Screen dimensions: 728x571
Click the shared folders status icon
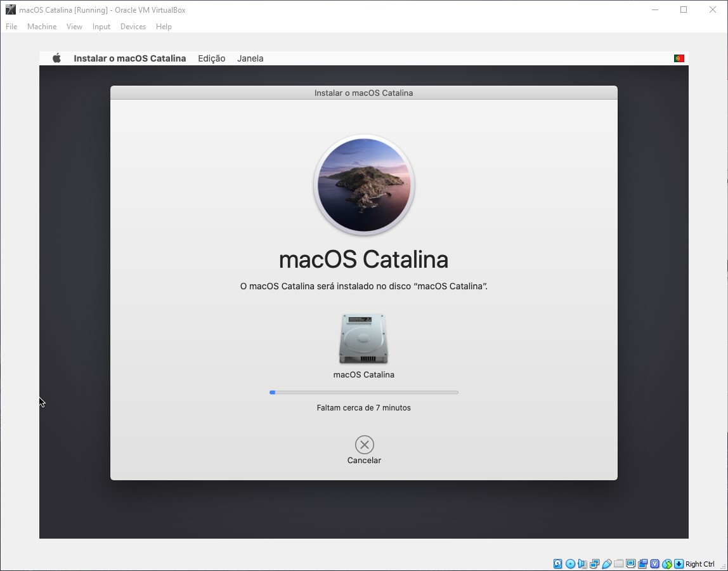coord(618,563)
